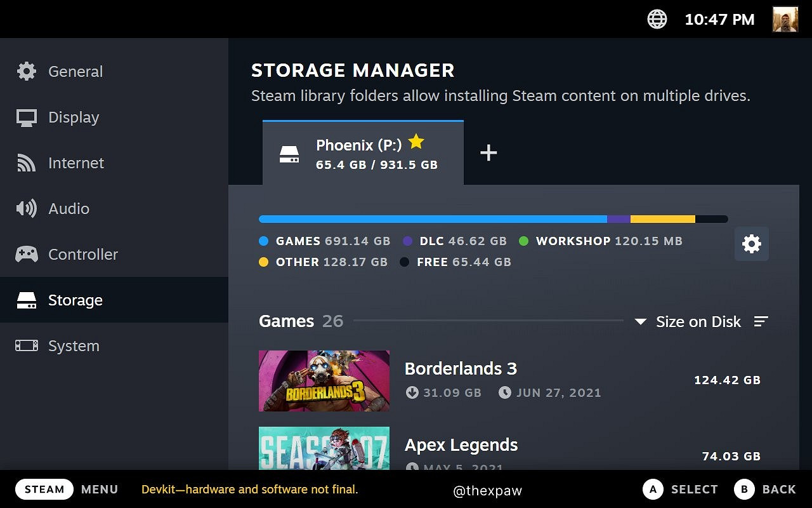The image size is (812, 508).
Task: Open the General settings section
Action: (x=25, y=71)
